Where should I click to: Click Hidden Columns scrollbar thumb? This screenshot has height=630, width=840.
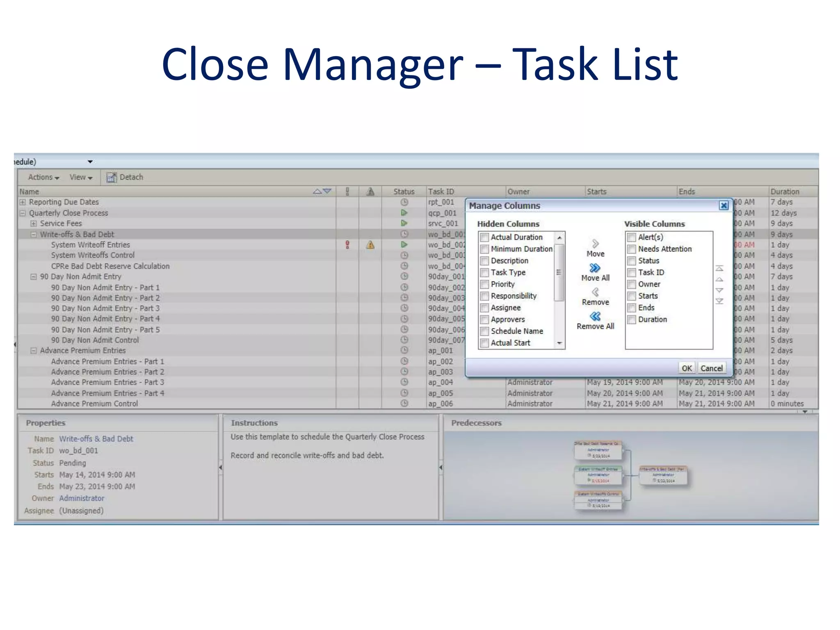coord(559,272)
